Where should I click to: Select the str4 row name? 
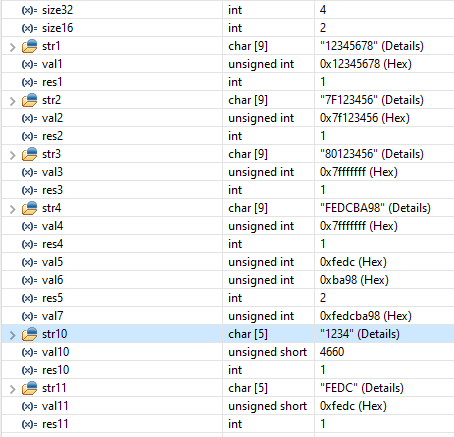pos(51,208)
